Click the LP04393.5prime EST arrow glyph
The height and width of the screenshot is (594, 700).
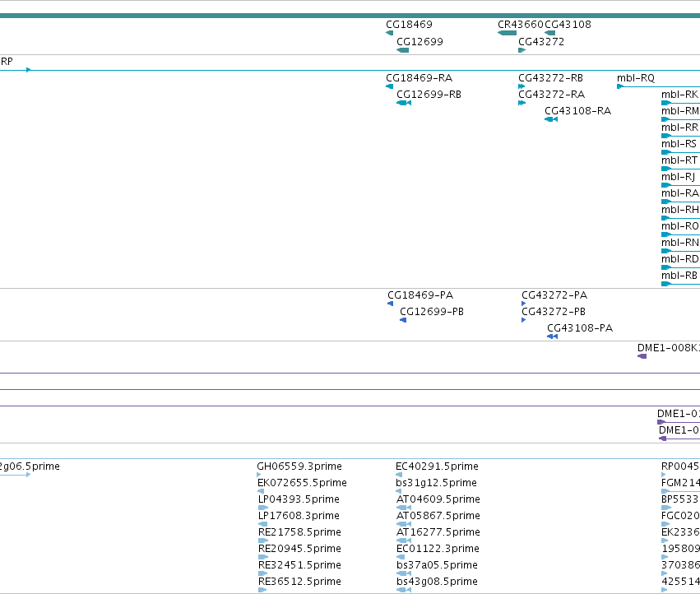[x=263, y=508]
